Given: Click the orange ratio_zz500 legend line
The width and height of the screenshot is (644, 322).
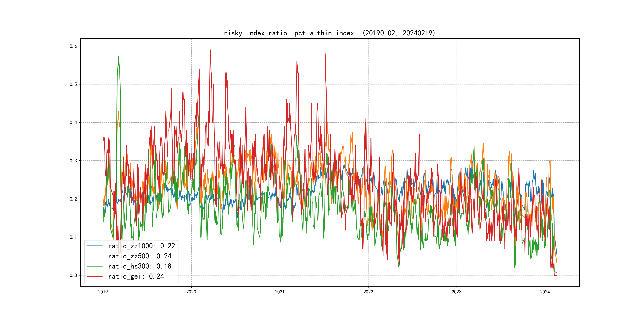Looking at the screenshot, I should (x=94, y=256).
